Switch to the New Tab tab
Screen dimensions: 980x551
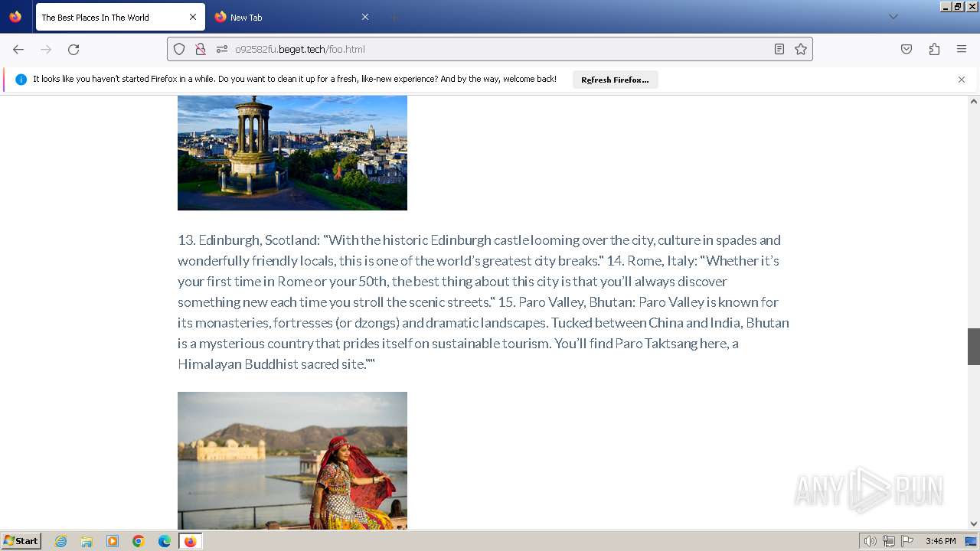[x=292, y=17]
